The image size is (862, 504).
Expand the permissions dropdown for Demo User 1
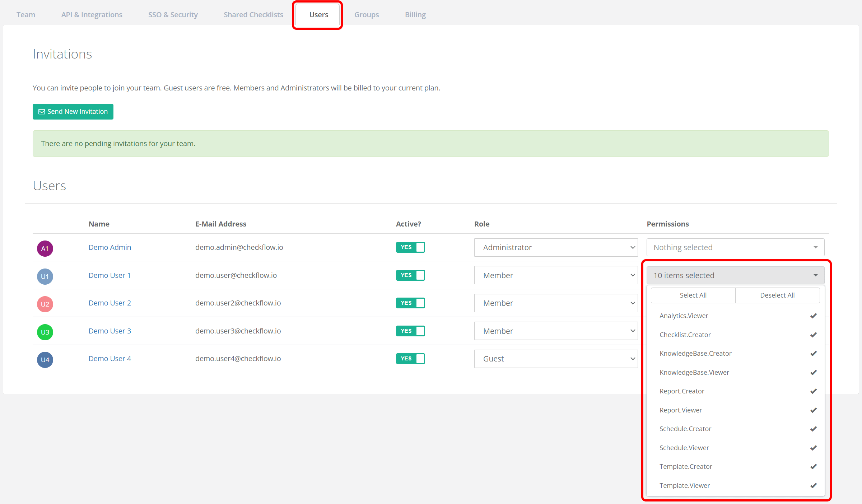[735, 275]
